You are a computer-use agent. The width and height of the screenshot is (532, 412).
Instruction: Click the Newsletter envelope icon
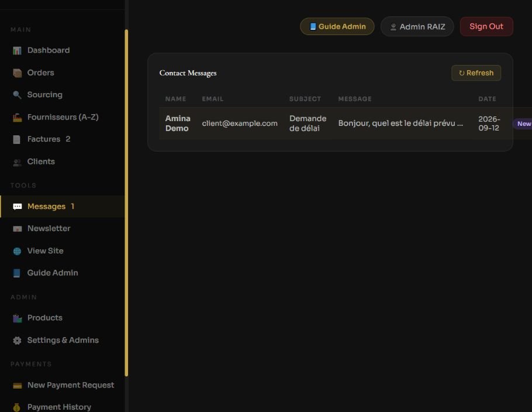pyautogui.click(x=17, y=229)
